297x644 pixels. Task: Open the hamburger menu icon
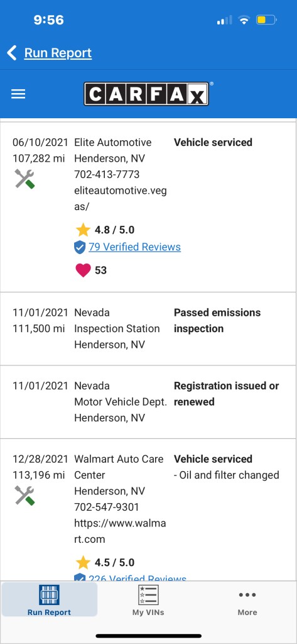(x=18, y=94)
